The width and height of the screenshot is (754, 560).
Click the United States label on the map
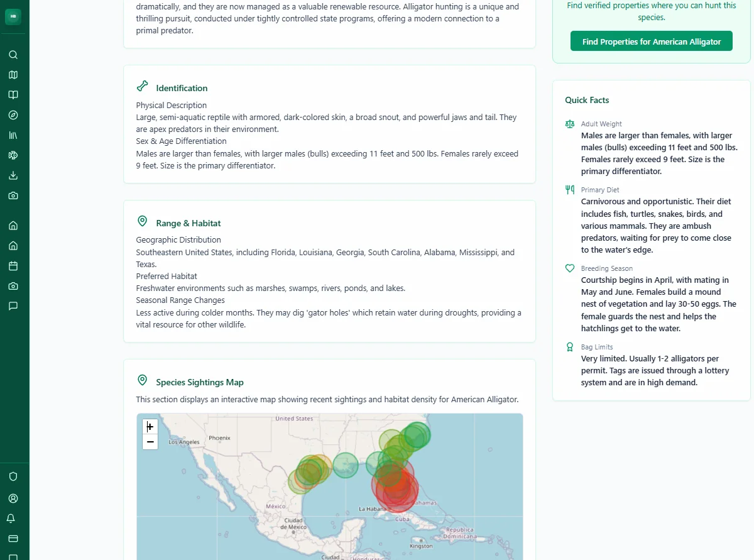coord(294,419)
